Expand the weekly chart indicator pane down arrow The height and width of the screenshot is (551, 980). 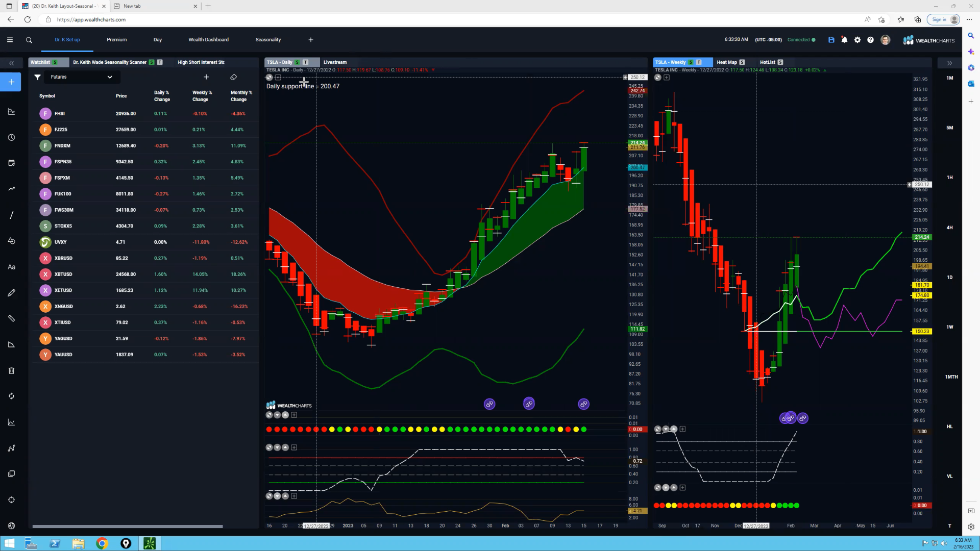tap(666, 429)
